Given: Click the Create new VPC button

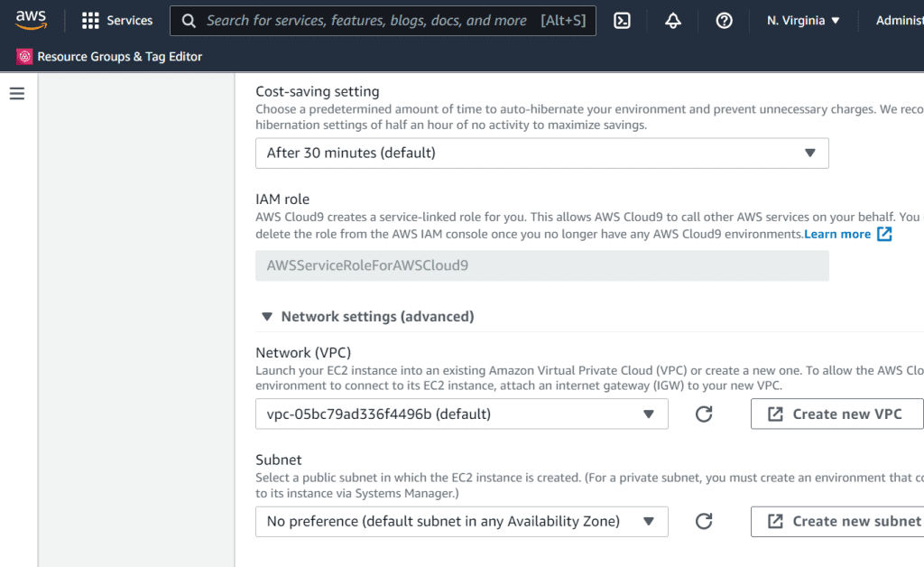Looking at the screenshot, I should click(836, 414).
